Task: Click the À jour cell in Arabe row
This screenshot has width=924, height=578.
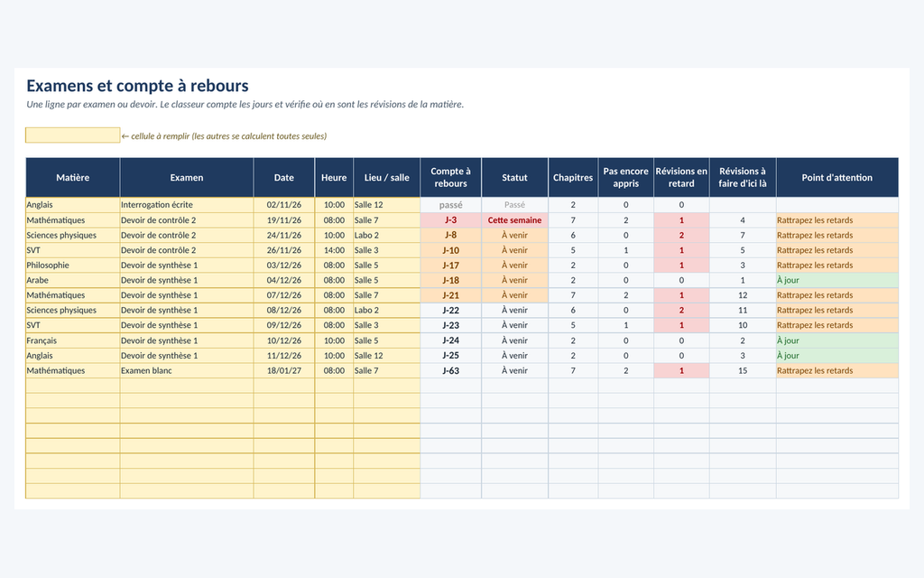Action: pyautogui.click(x=837, y=280)
